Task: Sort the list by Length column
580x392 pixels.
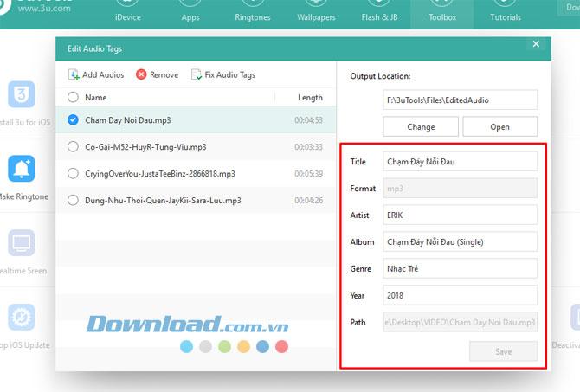Action: tap(309, 98)
